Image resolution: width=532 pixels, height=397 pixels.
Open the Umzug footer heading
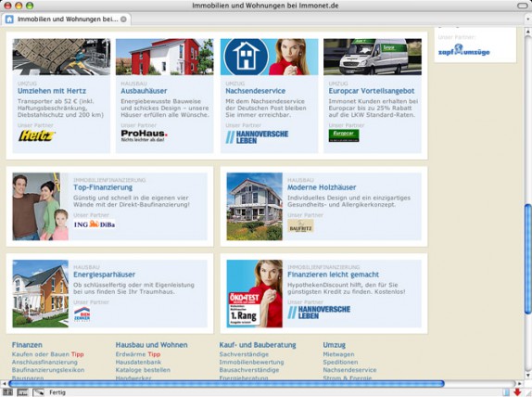[335, 345]
